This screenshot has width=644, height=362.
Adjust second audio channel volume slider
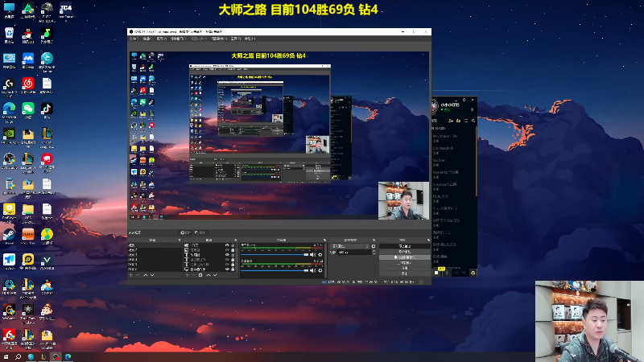tap(275, 270)
